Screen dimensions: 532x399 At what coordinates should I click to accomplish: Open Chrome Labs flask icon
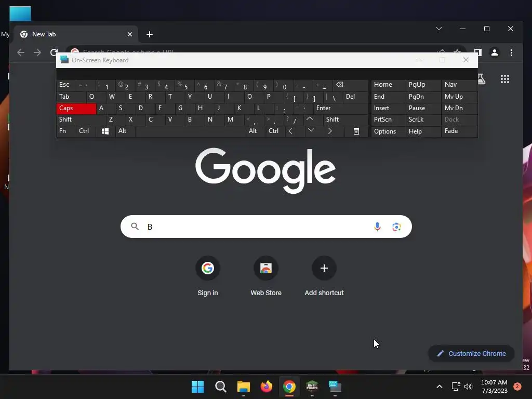pos(481,79)
